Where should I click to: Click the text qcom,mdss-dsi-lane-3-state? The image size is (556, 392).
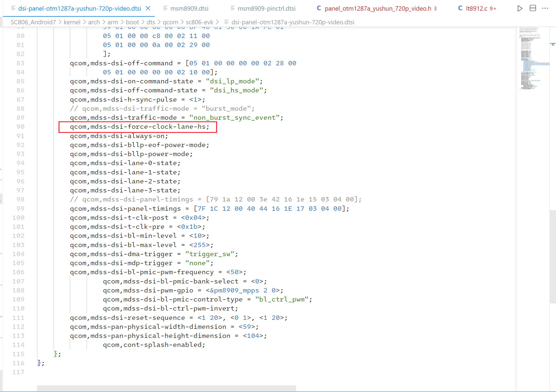tap(123, 190)
